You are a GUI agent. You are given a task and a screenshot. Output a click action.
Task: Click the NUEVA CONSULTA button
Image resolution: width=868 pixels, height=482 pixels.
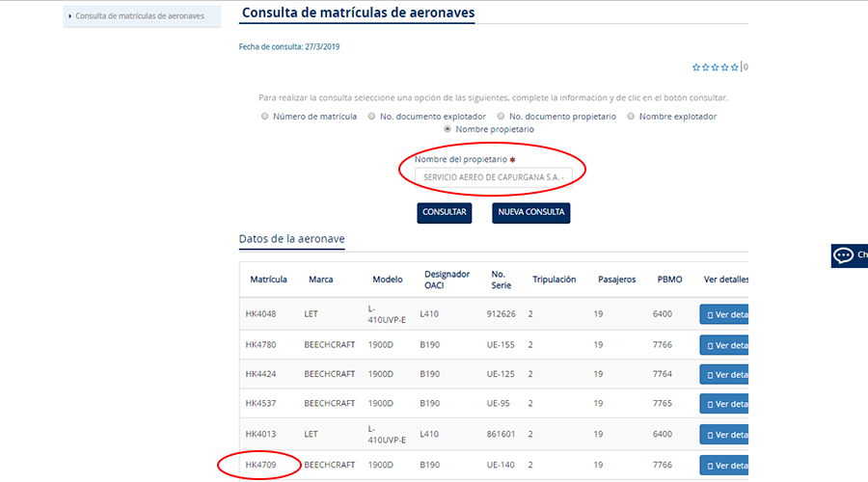[530, 212]
